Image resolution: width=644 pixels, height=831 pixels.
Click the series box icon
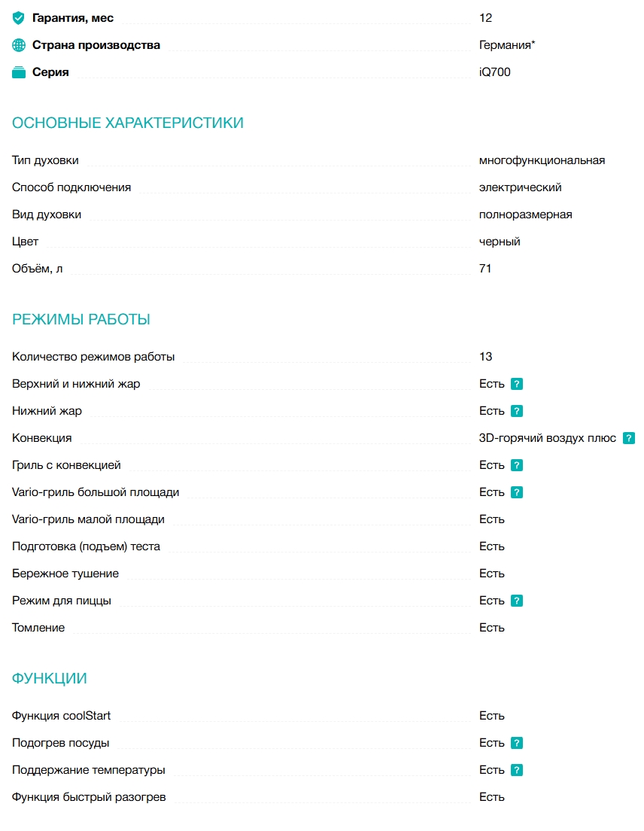pyautogui.click(x=19, y=72)
